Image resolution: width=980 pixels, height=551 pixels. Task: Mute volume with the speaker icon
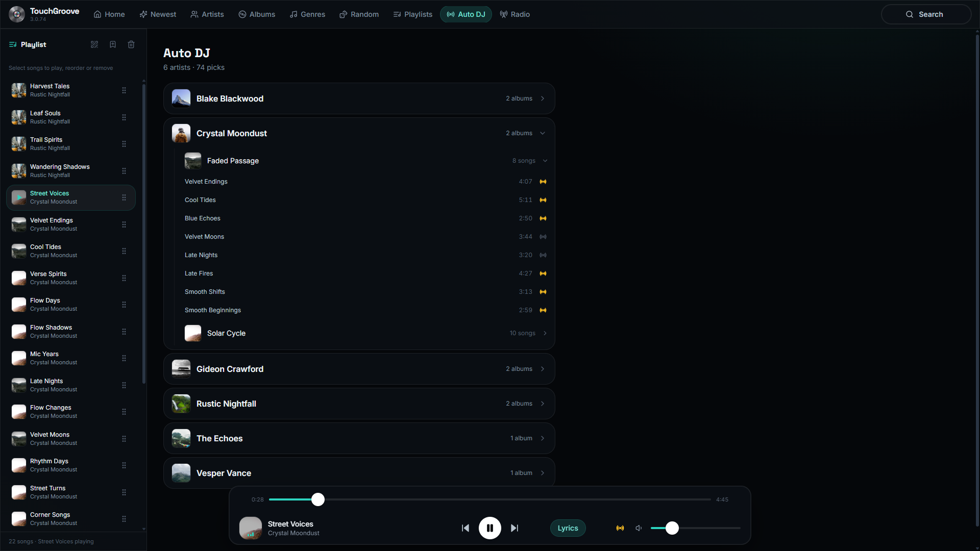pyautogui.click(x=639, y=528)
